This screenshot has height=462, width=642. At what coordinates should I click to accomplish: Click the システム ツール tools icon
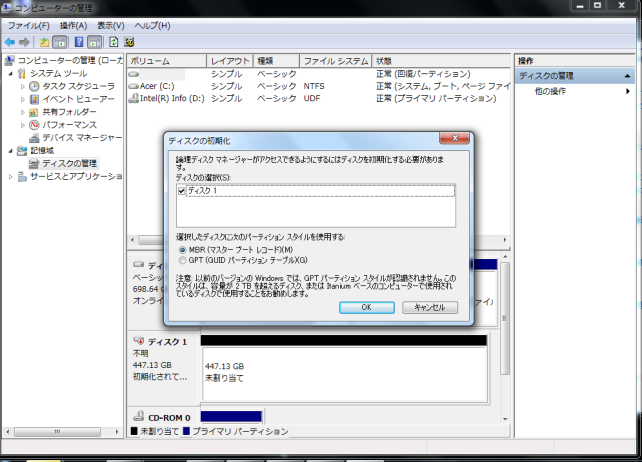pos(22,73)
